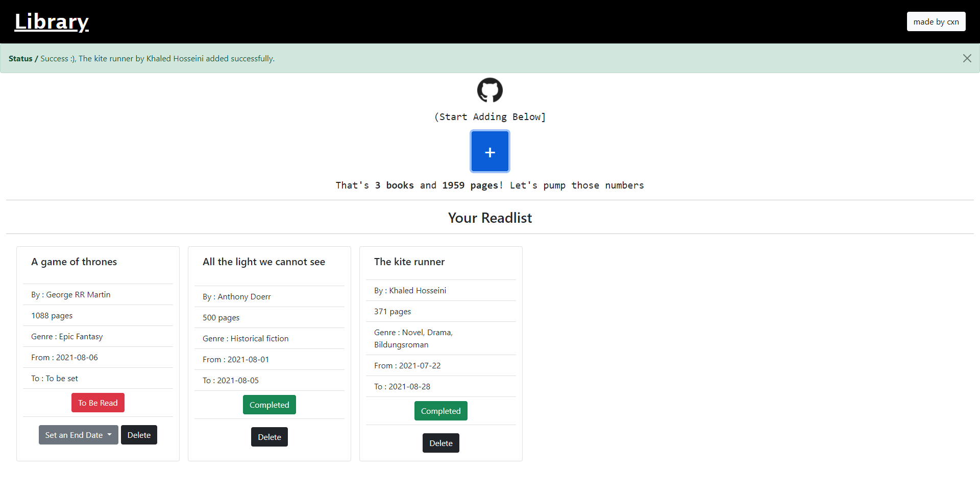Click By : George RR Martin row

[98, 294]
